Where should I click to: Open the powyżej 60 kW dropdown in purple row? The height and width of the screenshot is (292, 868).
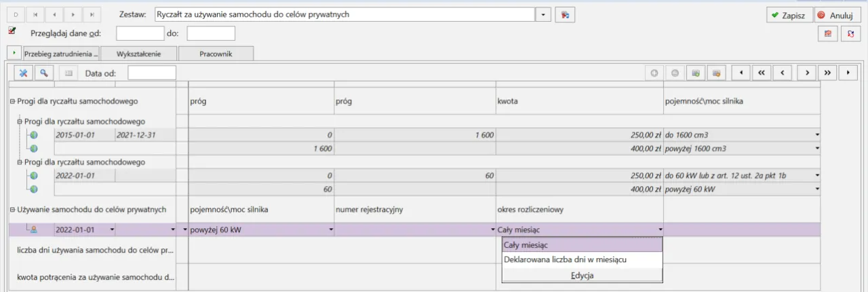(331, 230)
